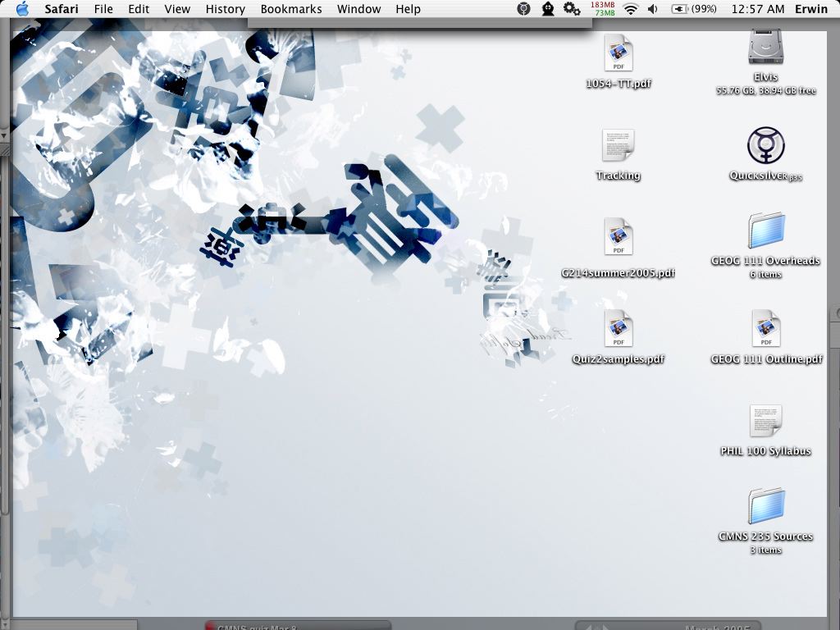Image resolution: width=840 pixels, height=630 pixels.
Task: Click the Quicksilver menu bar icon
Action: (x=523, y=9)
